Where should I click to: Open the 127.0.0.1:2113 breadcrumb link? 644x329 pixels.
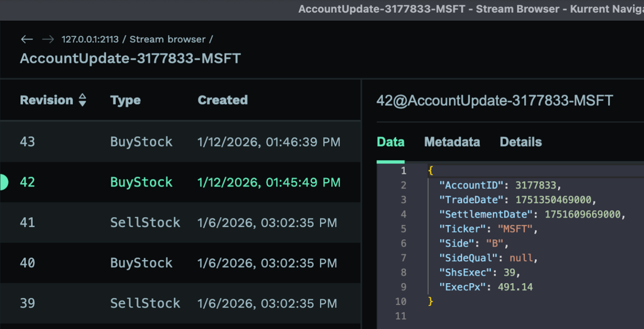pos(90,39)
